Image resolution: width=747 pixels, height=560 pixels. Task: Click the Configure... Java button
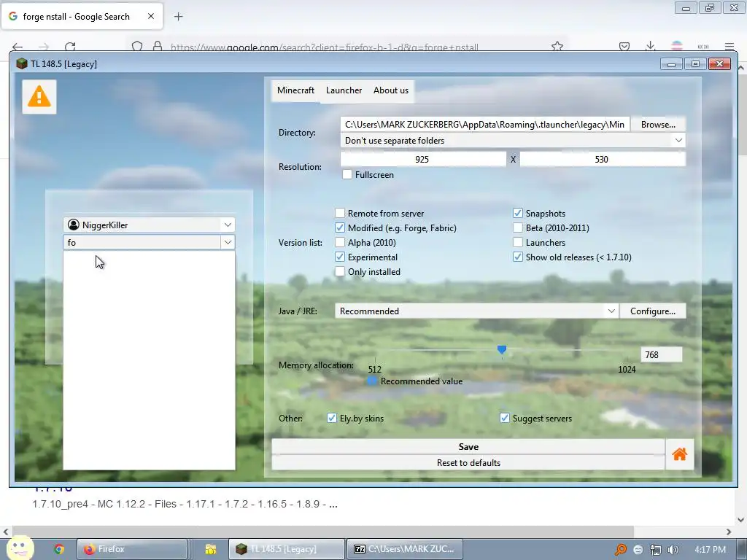point(653,311)
